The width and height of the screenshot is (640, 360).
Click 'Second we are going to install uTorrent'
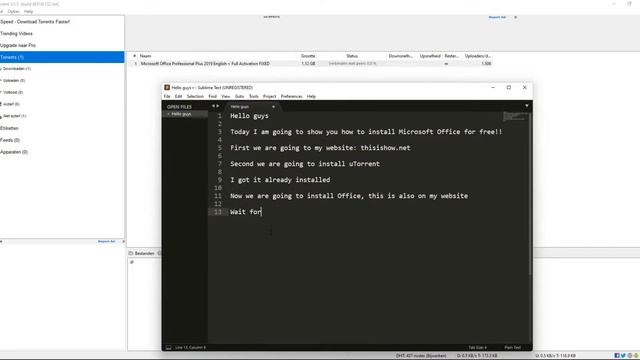[305, 164]
